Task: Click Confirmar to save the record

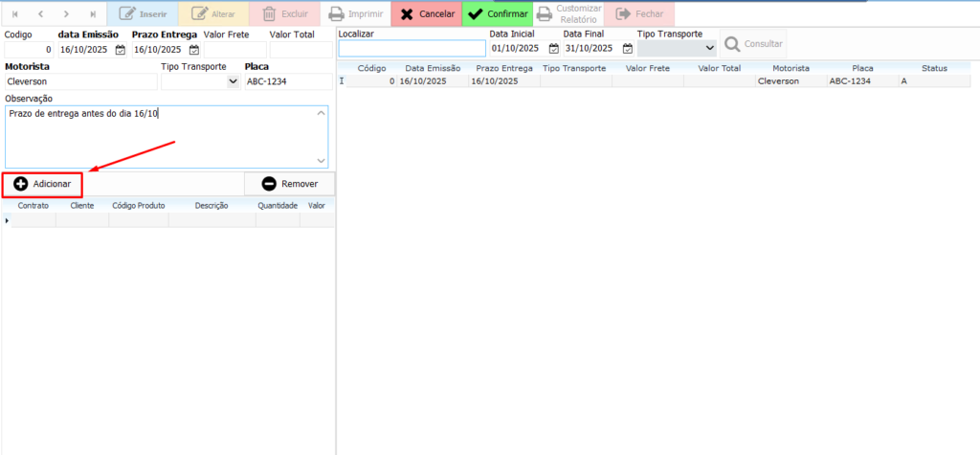Action: tap(498, 14)
